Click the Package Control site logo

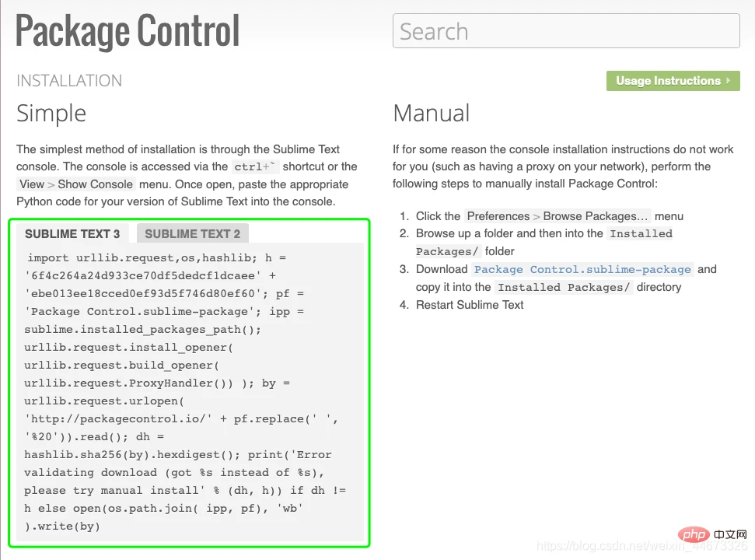click(128, 31)
